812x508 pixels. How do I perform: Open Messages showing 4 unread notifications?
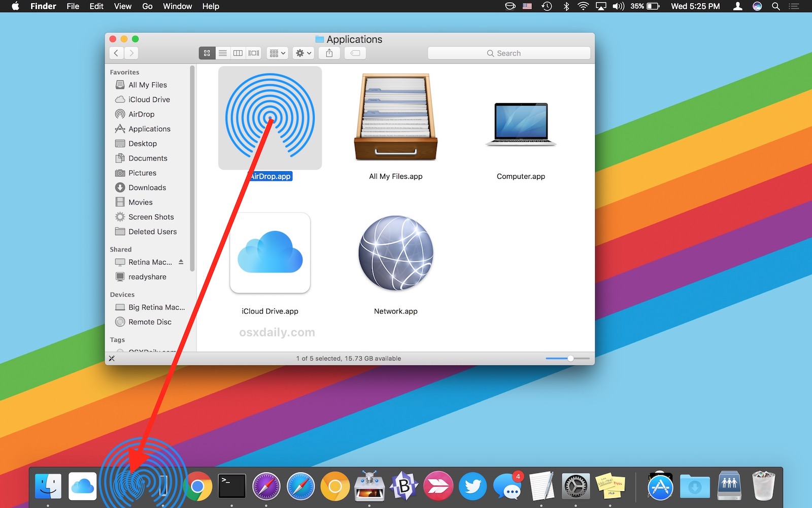pos(507,488)
